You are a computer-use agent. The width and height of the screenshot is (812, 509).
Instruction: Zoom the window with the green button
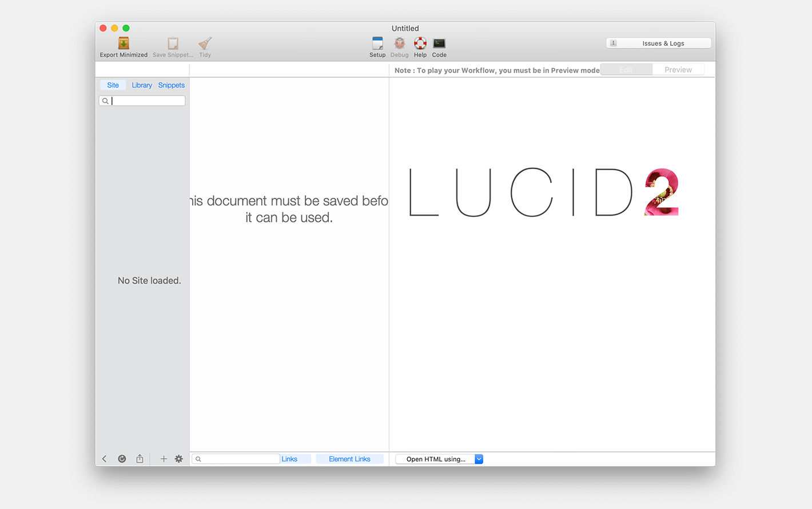126,28
